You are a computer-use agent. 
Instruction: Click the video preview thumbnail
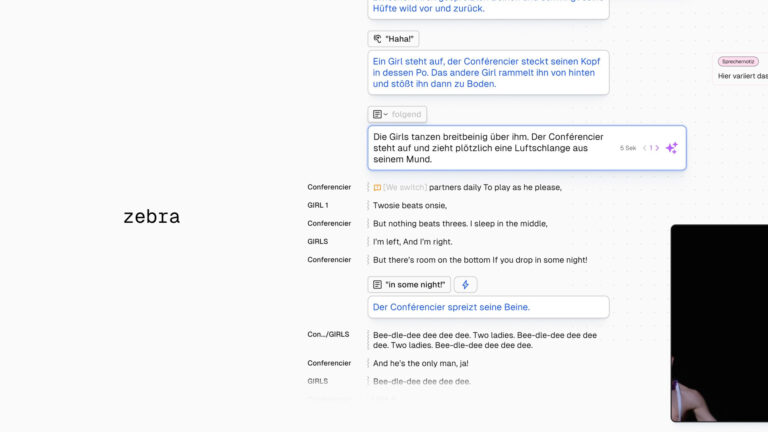[719, 322]
